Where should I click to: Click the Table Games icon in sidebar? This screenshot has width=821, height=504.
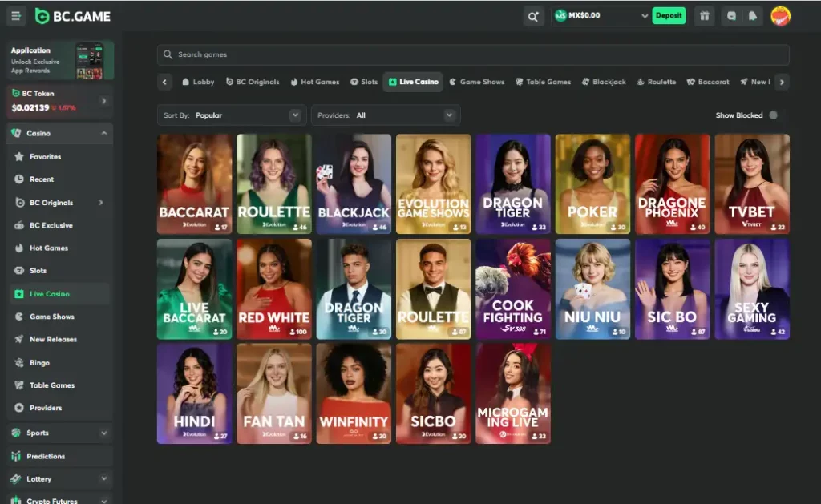click(19, 385)
